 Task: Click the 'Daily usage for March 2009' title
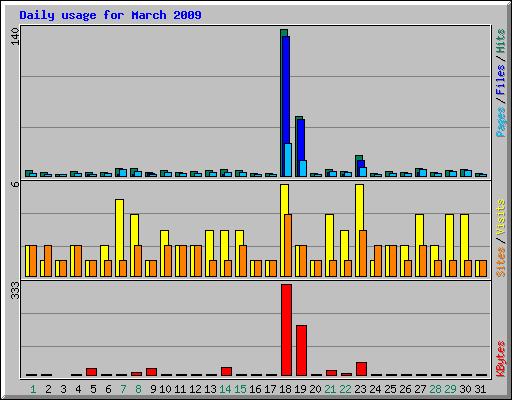[x=110, y=15]
